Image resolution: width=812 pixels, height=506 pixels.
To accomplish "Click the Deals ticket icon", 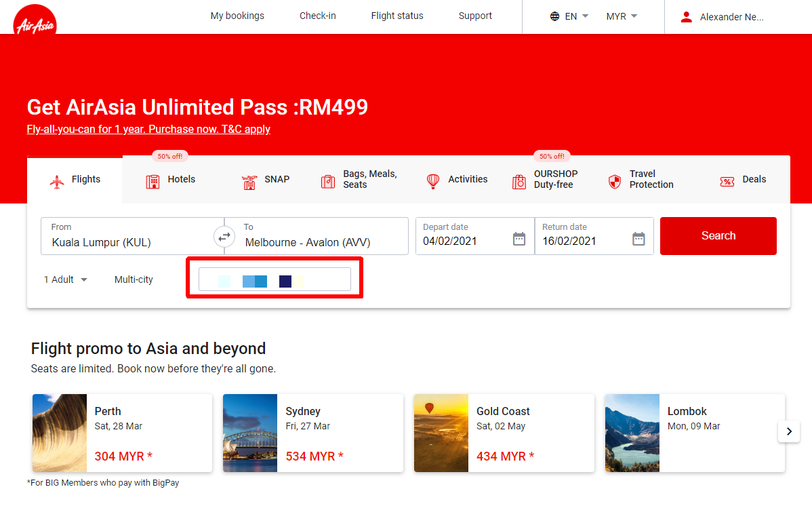I will [x=727, y=181].
